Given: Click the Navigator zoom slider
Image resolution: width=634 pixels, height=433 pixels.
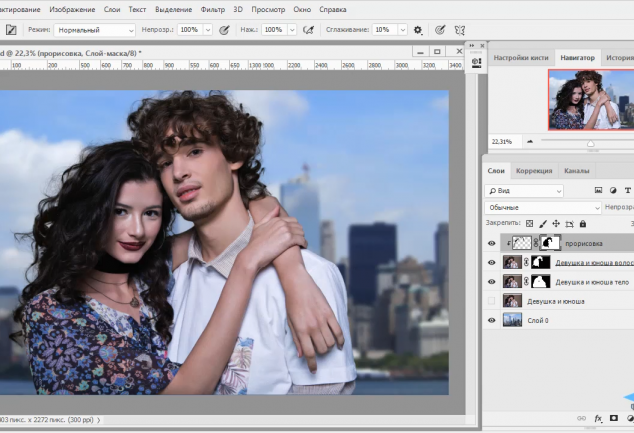Looking at the screenshot, I should tap(590, 142).
